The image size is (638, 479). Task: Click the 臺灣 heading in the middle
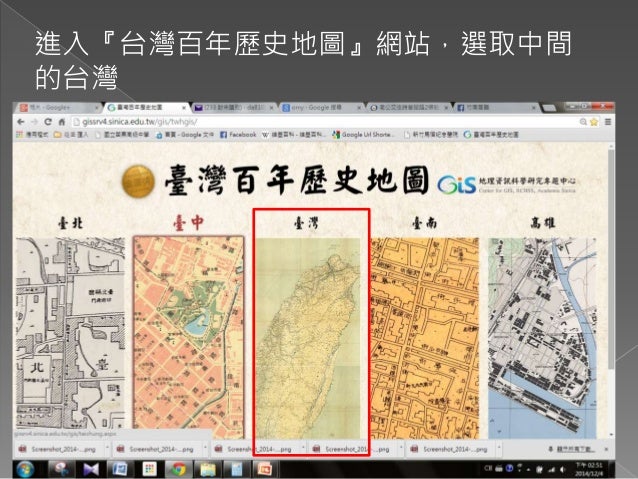(x=306, y=223)
